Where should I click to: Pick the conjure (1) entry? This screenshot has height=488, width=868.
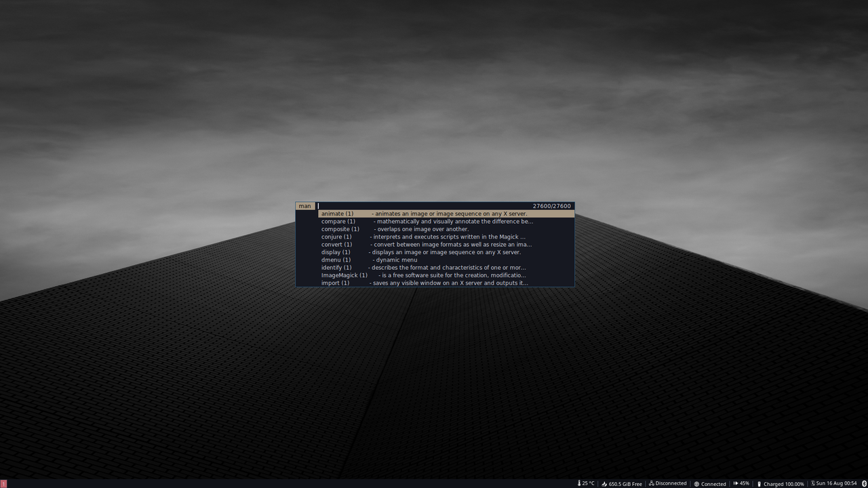(x=446, y=237)
